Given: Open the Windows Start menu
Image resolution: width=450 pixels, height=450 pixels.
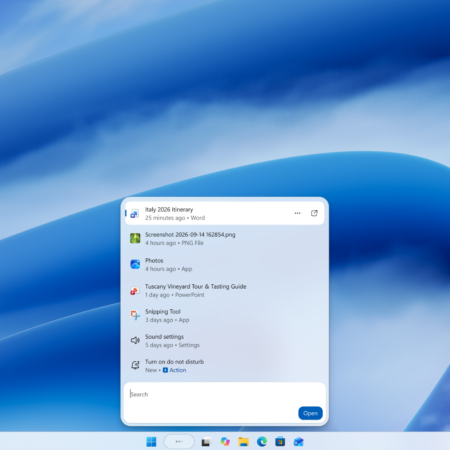Looking at the screenshot, I should click(151, 442).
